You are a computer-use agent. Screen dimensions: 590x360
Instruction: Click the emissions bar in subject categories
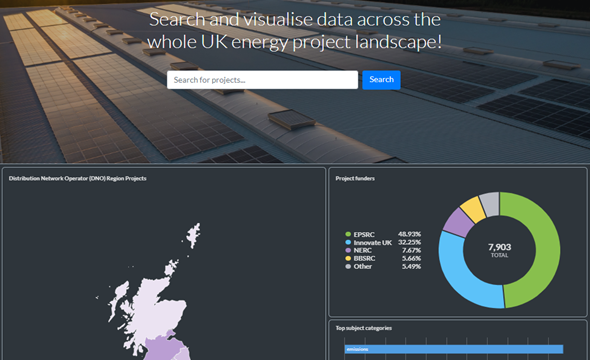pos(454,349)
